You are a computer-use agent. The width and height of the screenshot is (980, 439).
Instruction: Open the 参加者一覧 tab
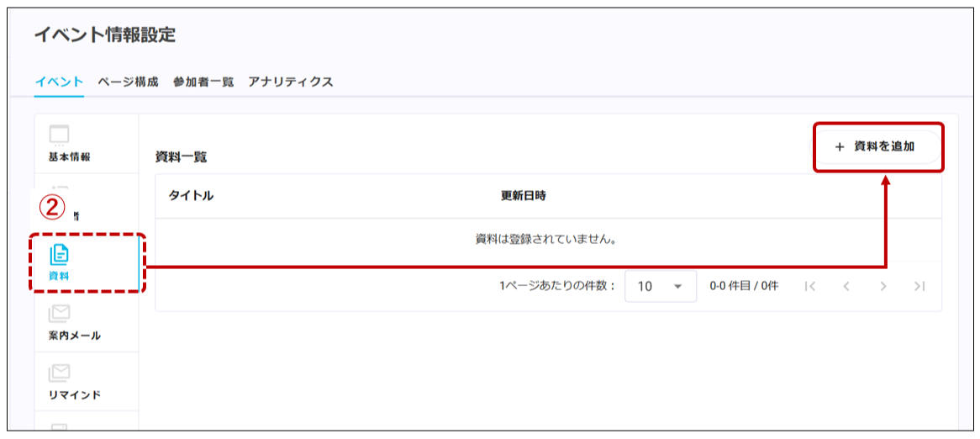pyautogui.click(x=203, y=82)
